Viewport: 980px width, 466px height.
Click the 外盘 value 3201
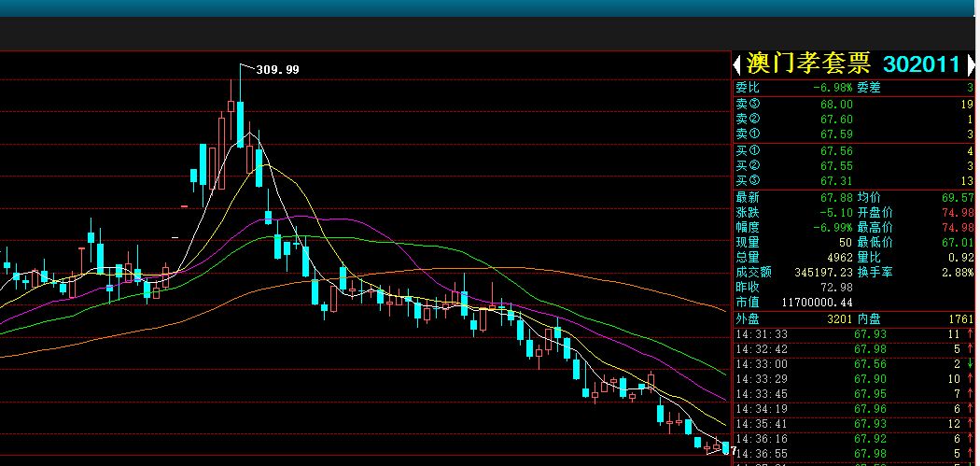[x=840, y=319]
